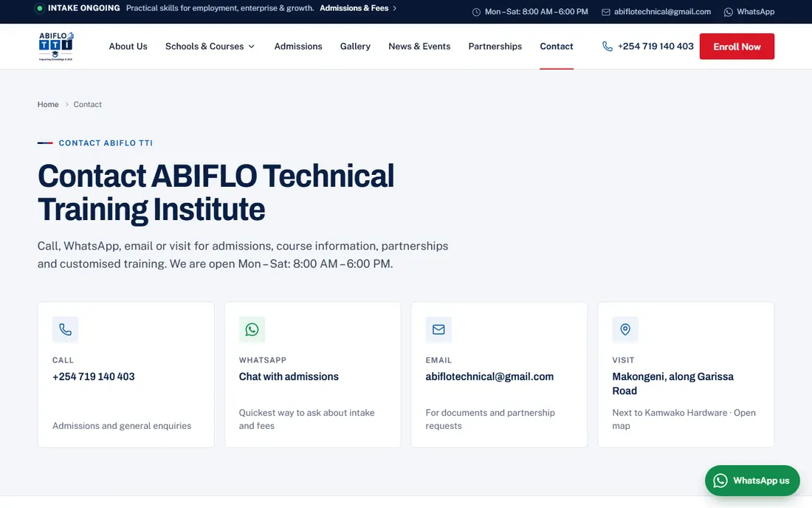Click the map pin icon in Visit card

[x=625, y=329]
